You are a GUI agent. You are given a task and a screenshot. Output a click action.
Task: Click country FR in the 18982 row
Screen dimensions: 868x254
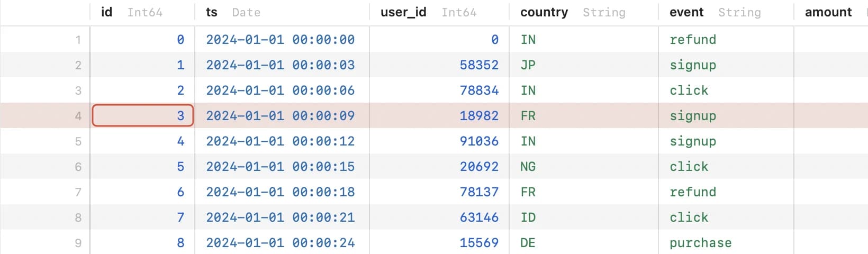(584, 116)
